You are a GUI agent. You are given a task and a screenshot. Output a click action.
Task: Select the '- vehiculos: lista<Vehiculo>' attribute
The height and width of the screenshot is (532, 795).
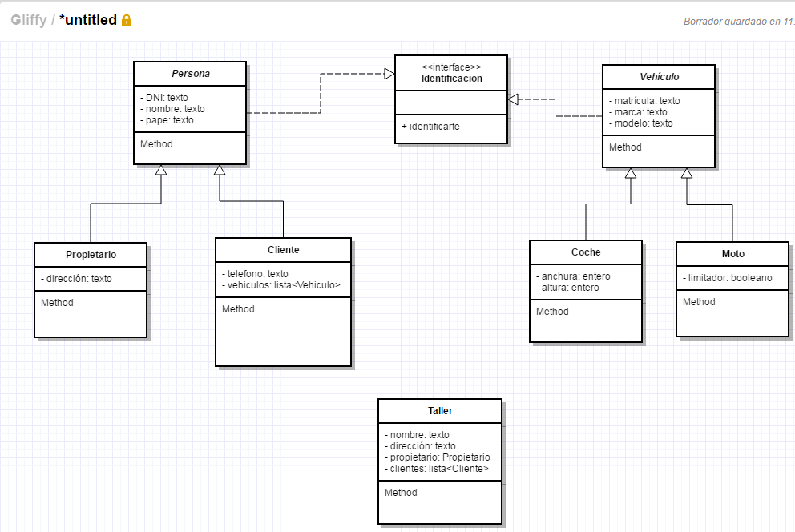(280, 284)
